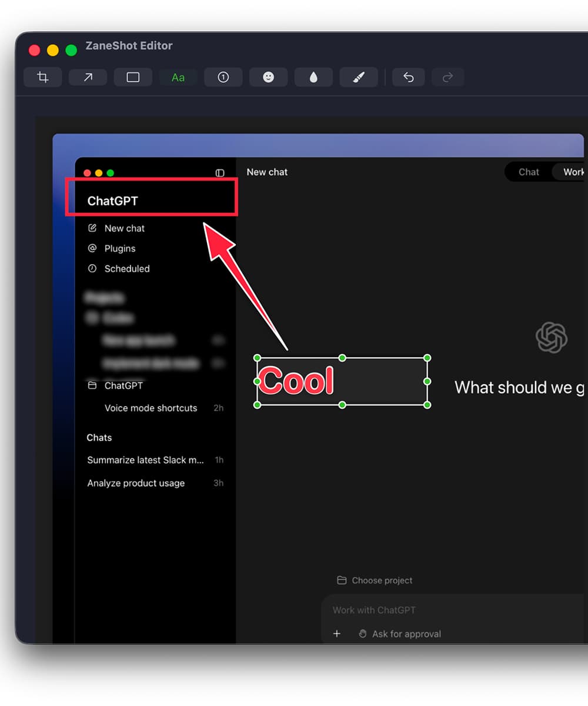Click the ZaneShot Editor window title
Image resolution: width=588 pixels, height=706 pixels.
pos(129,45)
